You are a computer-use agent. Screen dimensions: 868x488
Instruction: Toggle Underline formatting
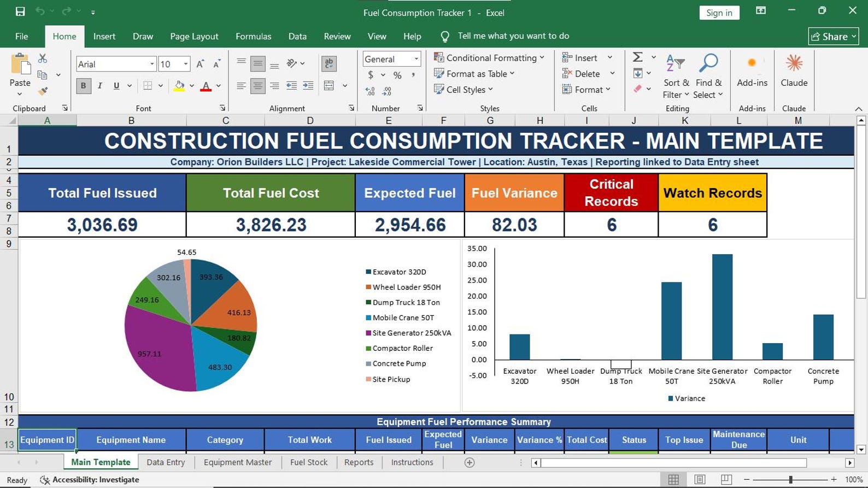pos(116,86)
